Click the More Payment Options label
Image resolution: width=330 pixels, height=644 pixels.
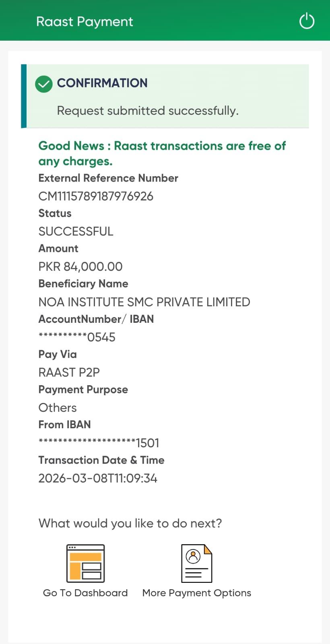(196, 593)
